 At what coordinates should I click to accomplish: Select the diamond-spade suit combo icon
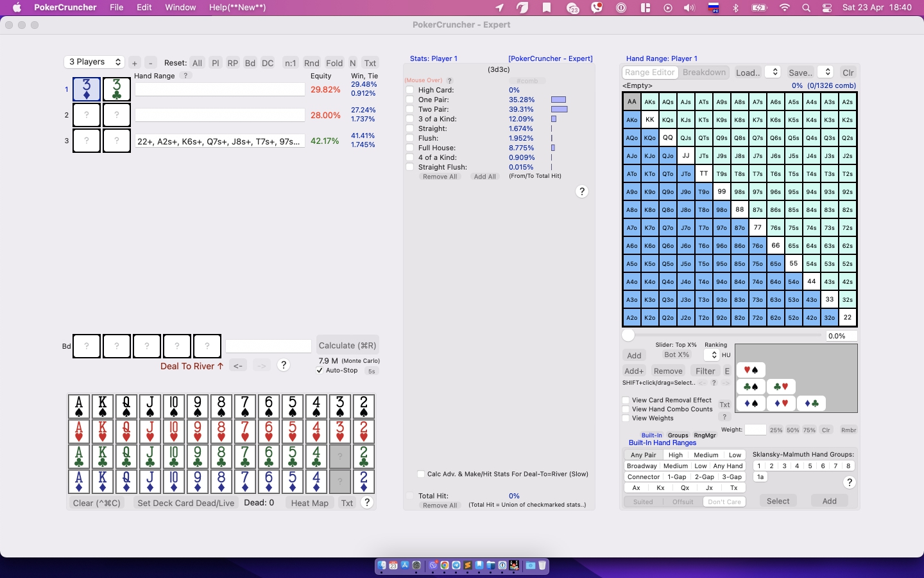pyautogui.click(x=751, y=403)
